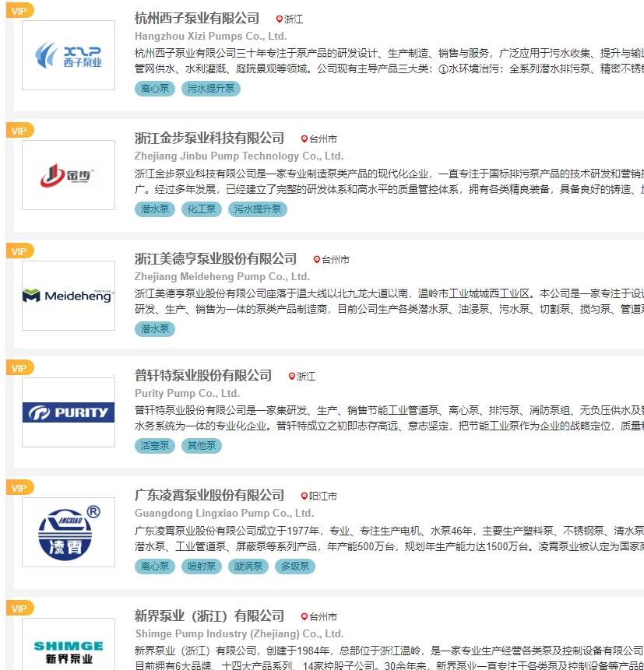Click Shimge Pump Industry (Zhejiang) Co., Ltd. text
The image size is (644, 670).
(240, 633)
